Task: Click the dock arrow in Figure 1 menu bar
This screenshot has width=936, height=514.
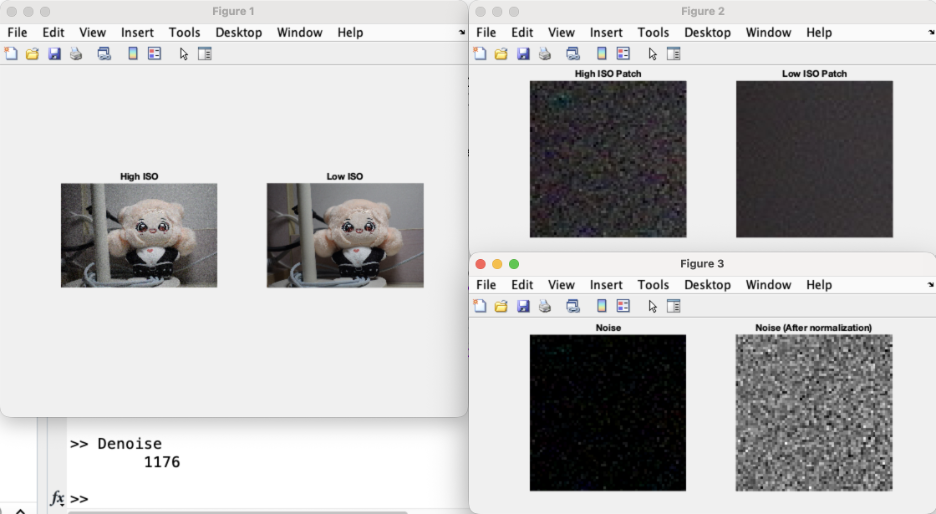Action: pos(462,33)
